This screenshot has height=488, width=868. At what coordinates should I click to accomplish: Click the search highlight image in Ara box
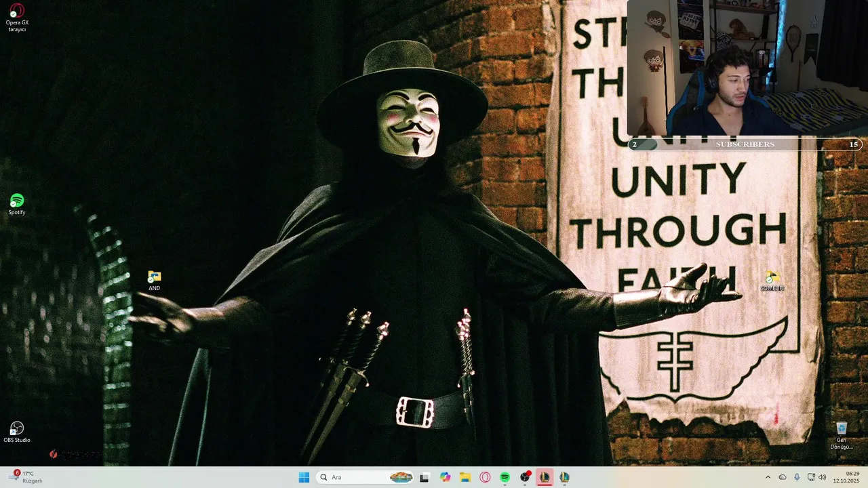coord(401,477)
